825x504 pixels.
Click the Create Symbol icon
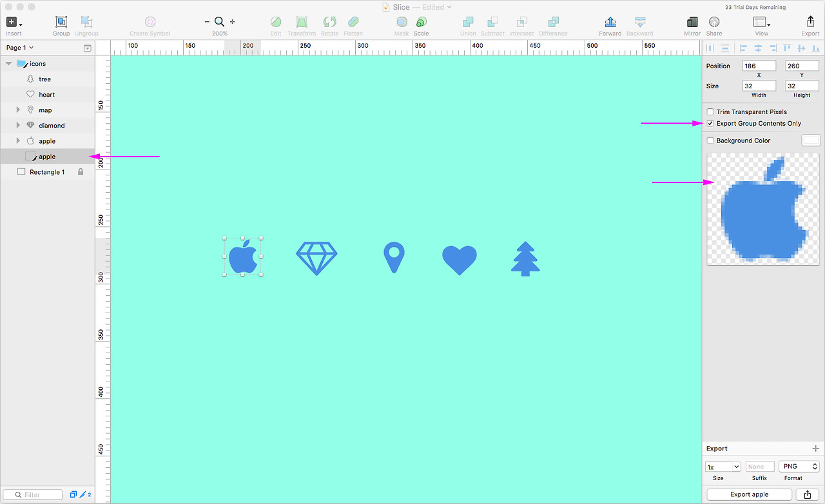pos(150,22)
